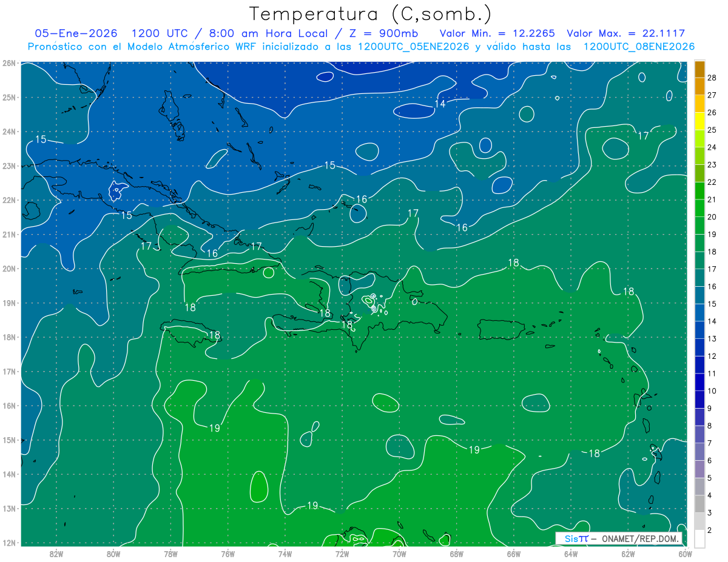Click the valid-until stamp "1200UTC_08ENE2026"
The width and height of the screenshot is (728, 562).
tap(639, 47)
